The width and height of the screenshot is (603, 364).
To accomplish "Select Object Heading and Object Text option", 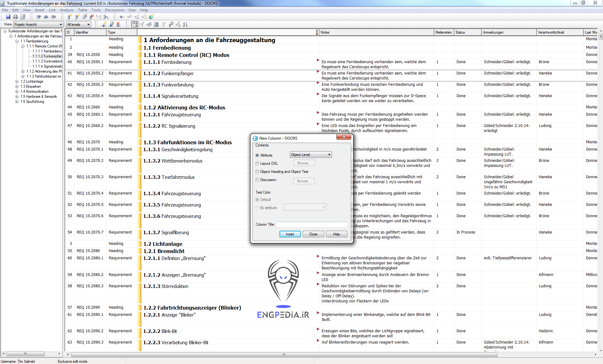I will point(257,172).
